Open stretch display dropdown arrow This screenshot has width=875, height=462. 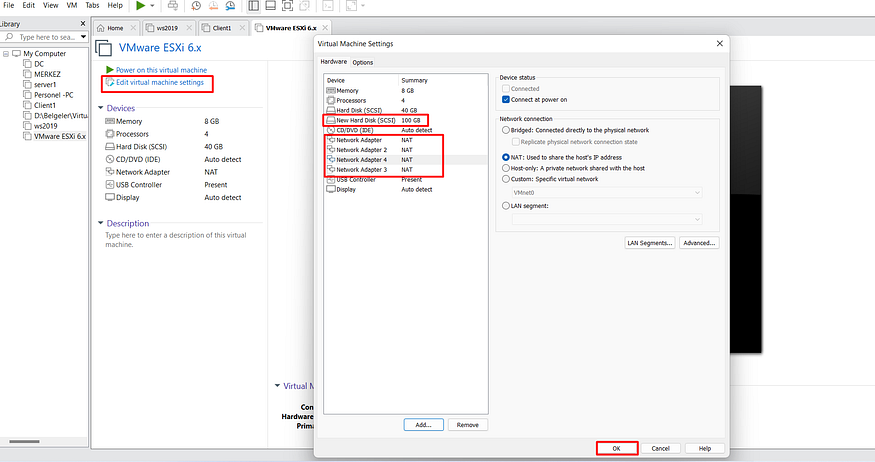363,6
